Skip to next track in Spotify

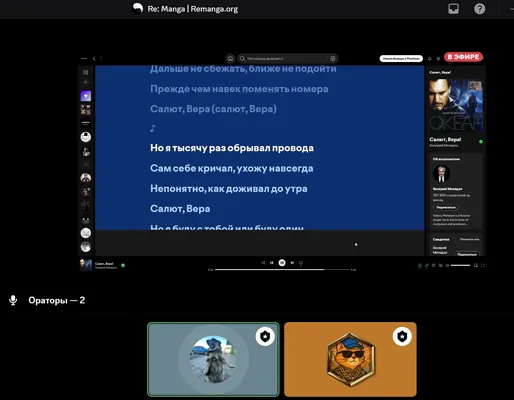tap(292, 263)
